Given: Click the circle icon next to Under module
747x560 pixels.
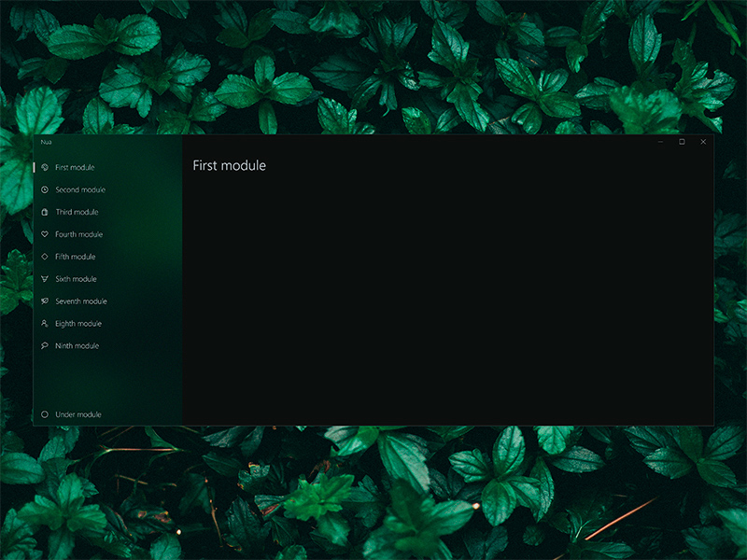Looking at the screenshot, I should pyautogui.click(x=44, y=414).
